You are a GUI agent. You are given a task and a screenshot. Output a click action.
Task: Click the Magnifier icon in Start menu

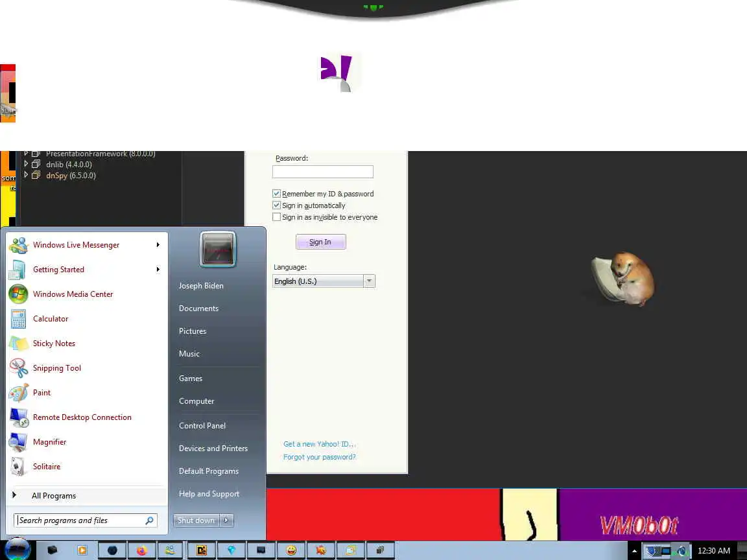click(x=18, y=442)
